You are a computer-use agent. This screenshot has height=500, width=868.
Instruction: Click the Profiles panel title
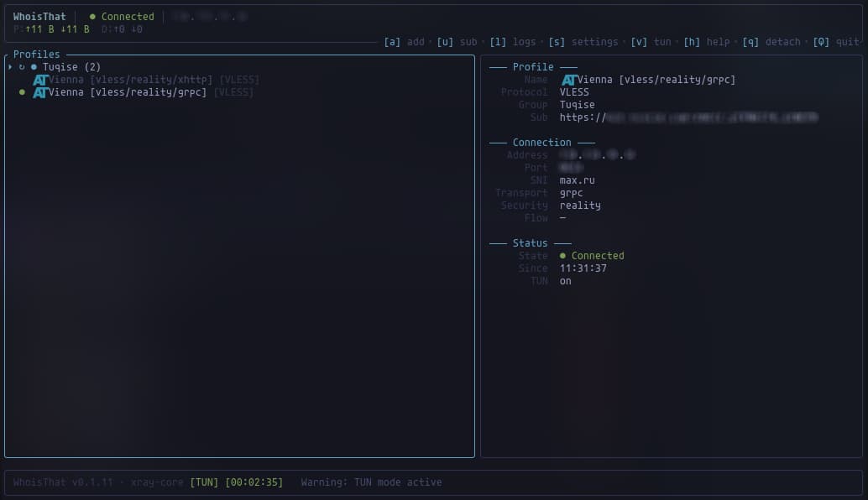coord(37,55)
